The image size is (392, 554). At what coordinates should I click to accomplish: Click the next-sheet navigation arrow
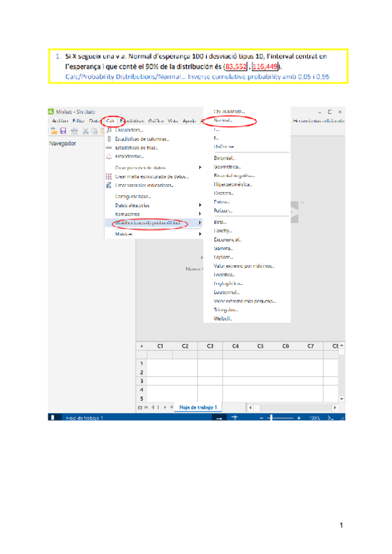click(x=165, y=408)
